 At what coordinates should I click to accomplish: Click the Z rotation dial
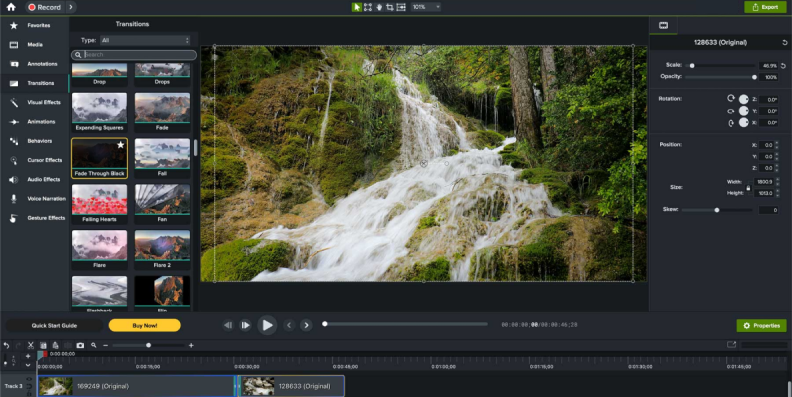(x=744, y=99)
